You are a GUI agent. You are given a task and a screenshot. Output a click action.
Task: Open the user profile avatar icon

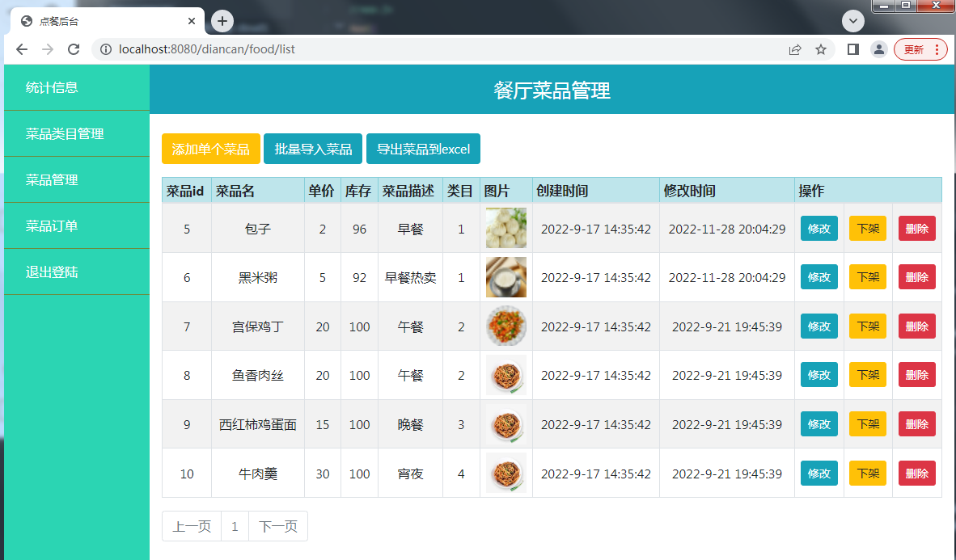click(x=878, y=49)
